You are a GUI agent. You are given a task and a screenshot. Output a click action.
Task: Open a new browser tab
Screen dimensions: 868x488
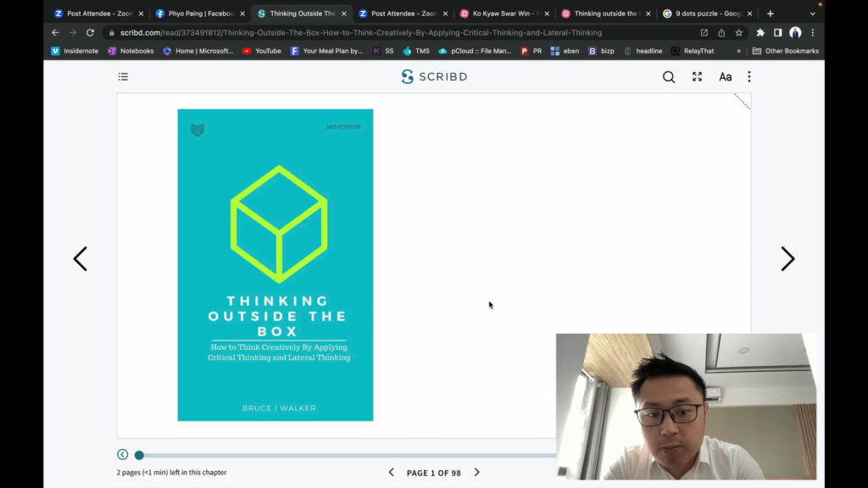pyautogui.click(x=770, y=14)
